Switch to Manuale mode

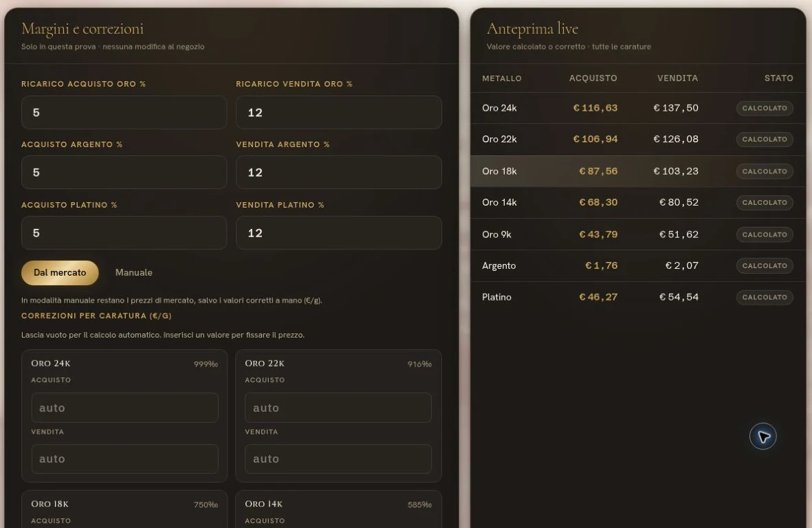[133, 273]
